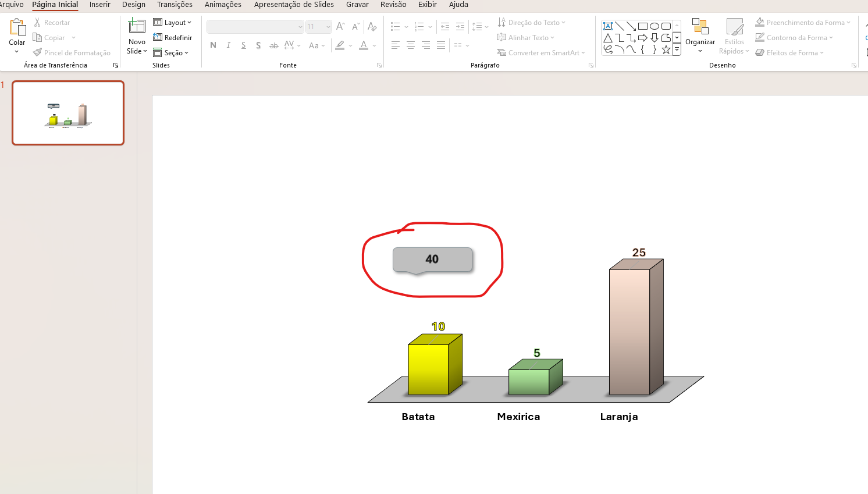868x494 pixels.
Task: Increase the font size with the larger A
Action: pos(340,27)
